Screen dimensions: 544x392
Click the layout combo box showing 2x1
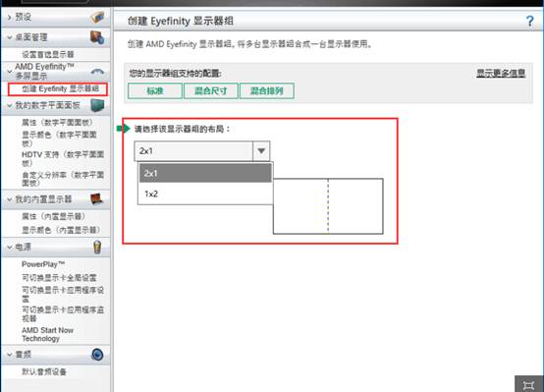tap(202, 151)
